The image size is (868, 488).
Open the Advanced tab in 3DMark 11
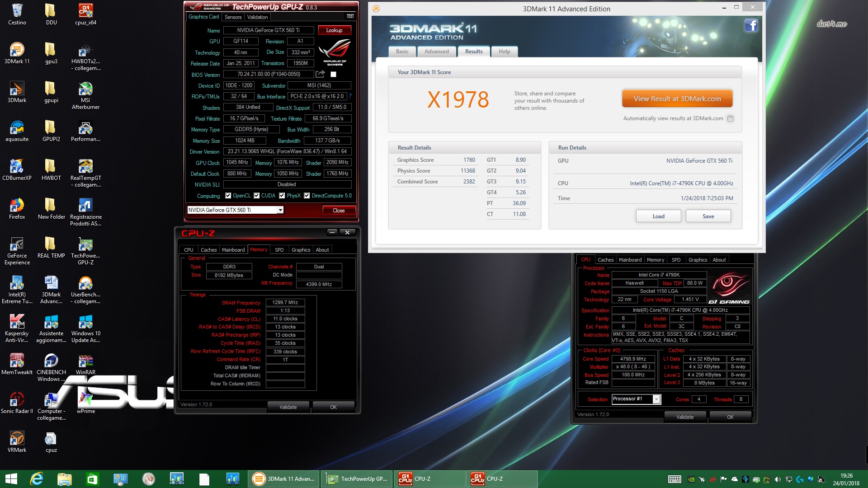click(436, 52)
